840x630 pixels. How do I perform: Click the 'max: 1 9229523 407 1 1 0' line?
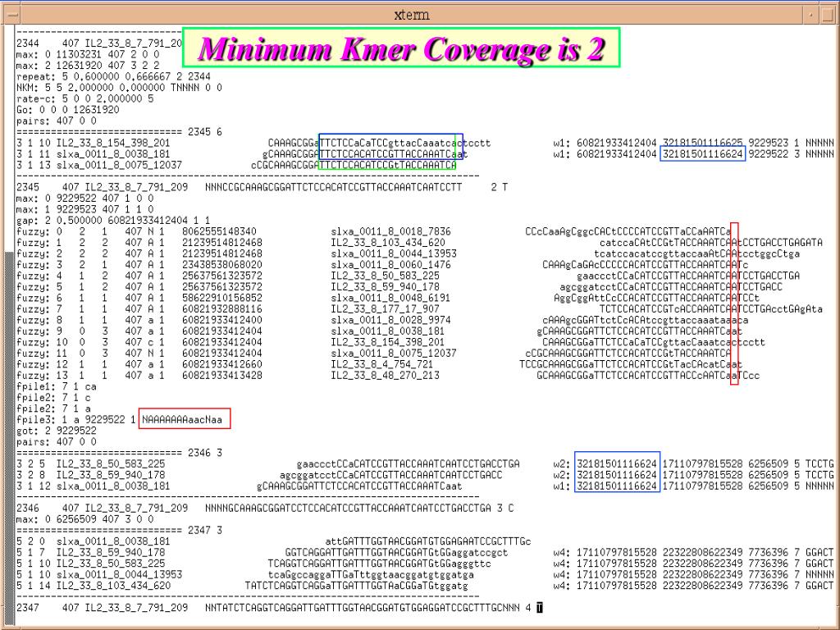85,209
